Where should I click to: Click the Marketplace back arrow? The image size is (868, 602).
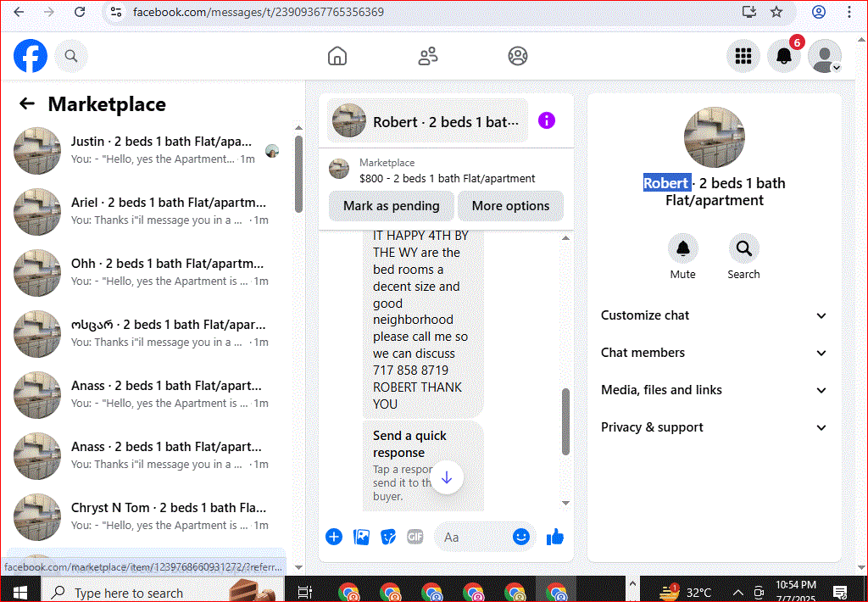click(x=27, y=103)
